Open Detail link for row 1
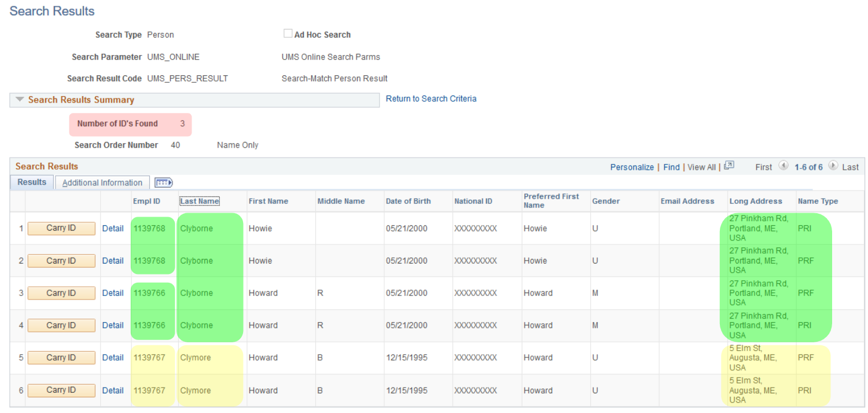 coord(113,228)
